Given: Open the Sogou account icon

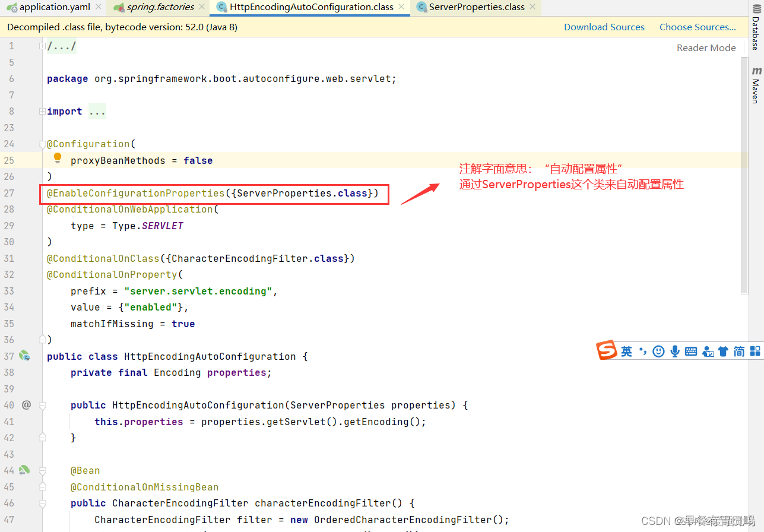Looking at the screenshot, I should point(708,351).
